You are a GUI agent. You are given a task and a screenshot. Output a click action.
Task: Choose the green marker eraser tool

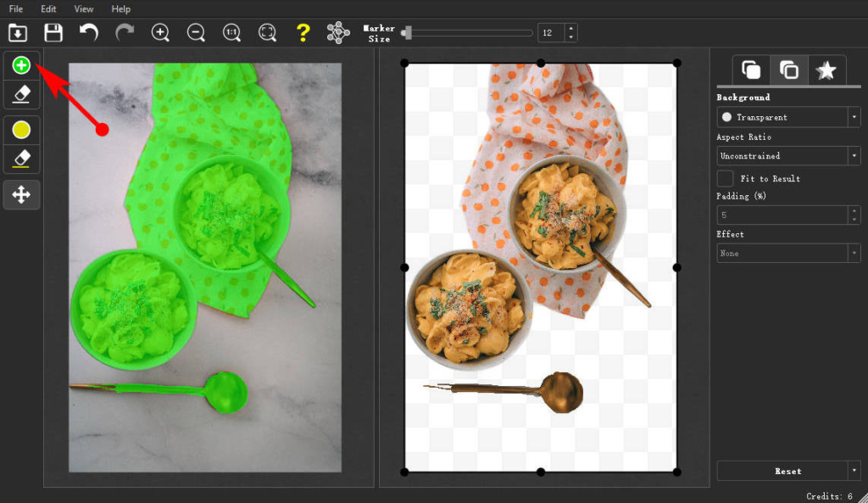(21, 93)
